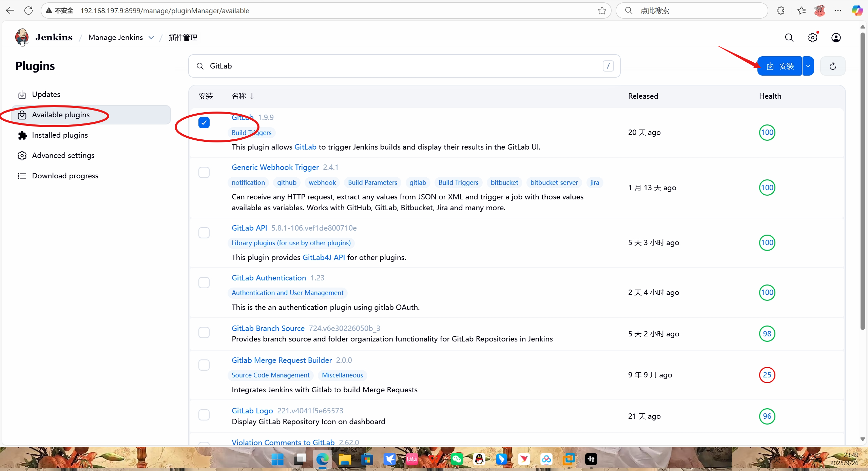
Task: Tick the GitLab Branch Source checkbox
Action: 204,332
